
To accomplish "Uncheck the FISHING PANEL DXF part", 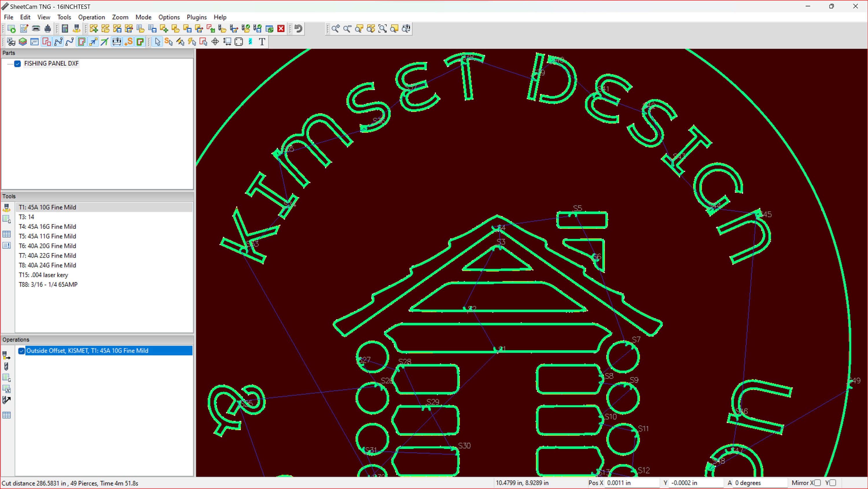I will tap(17, 64).
